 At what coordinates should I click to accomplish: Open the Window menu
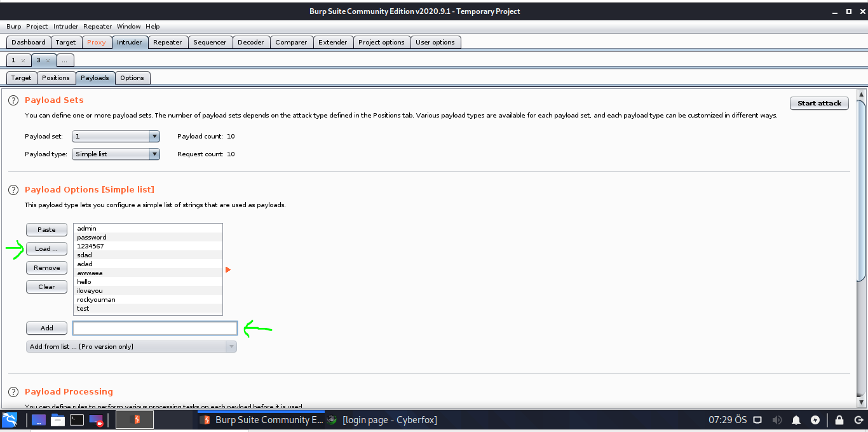coord(128,27)
